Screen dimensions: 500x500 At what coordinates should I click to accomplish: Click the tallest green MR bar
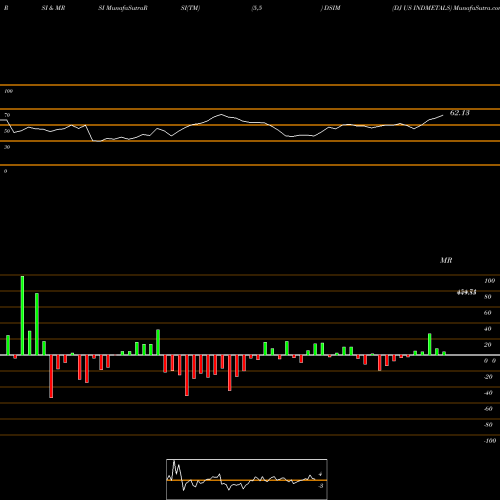(22, 315)
